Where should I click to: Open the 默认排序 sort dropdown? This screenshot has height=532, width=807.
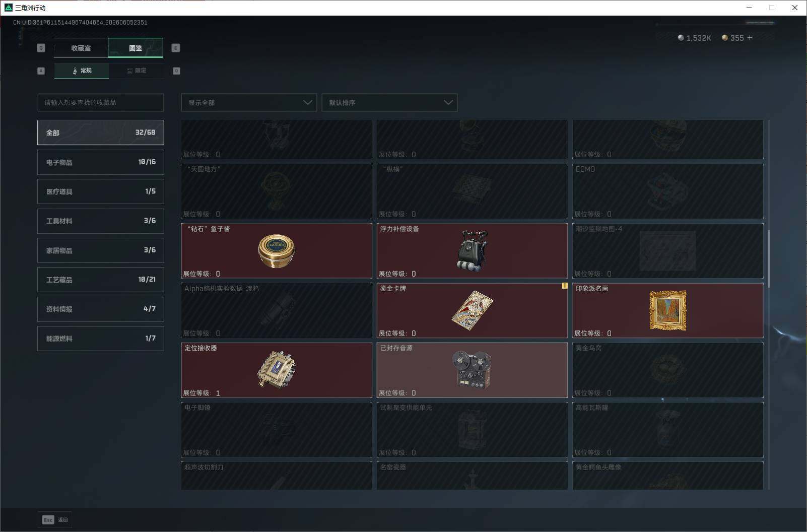389,102
